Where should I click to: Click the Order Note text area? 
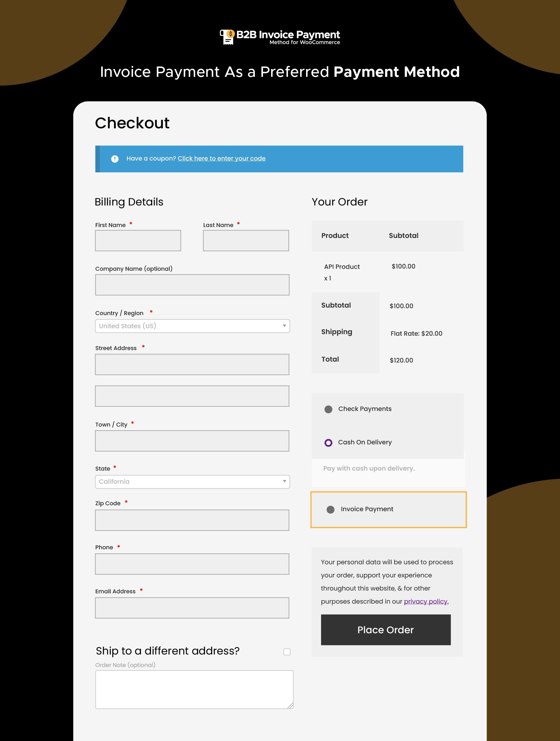pos(194,689)
